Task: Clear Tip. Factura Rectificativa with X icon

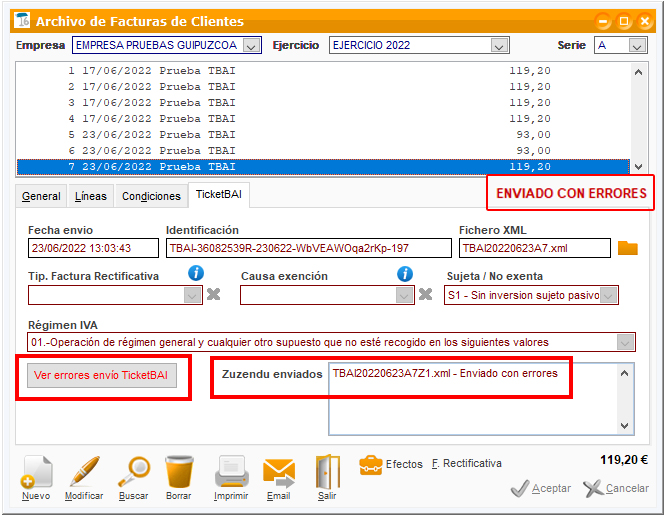Action: click(x=213, y=294)
